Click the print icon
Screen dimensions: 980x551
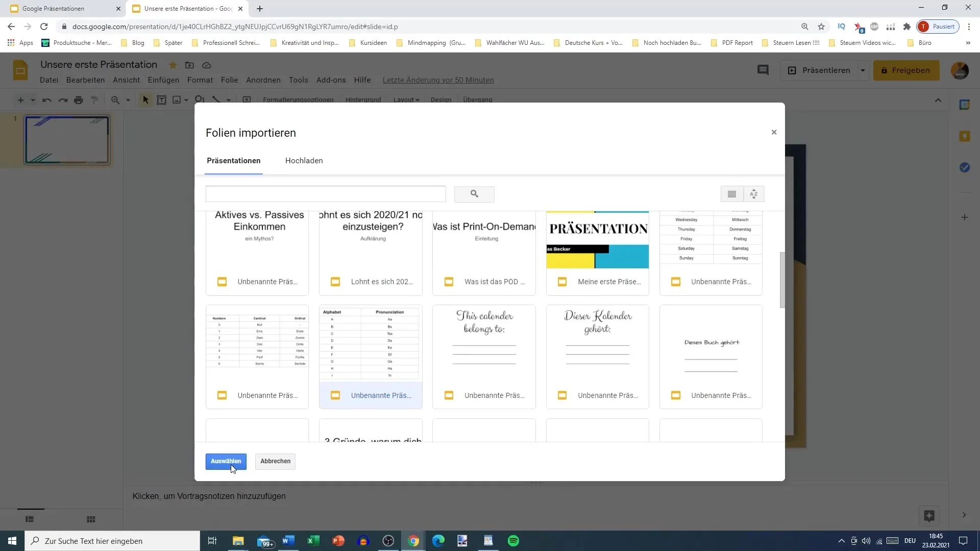(x=79, y=100)
